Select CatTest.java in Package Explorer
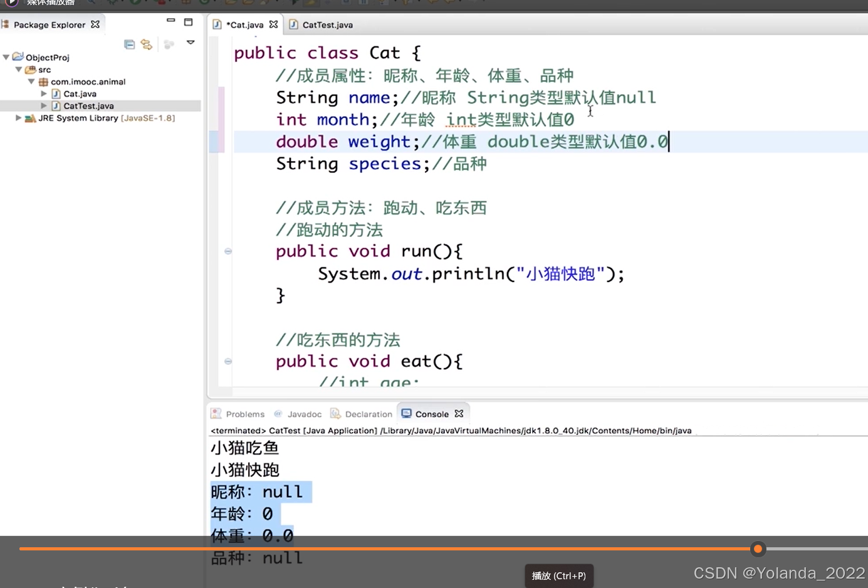 pyautogui.click(x=88, y=106)
